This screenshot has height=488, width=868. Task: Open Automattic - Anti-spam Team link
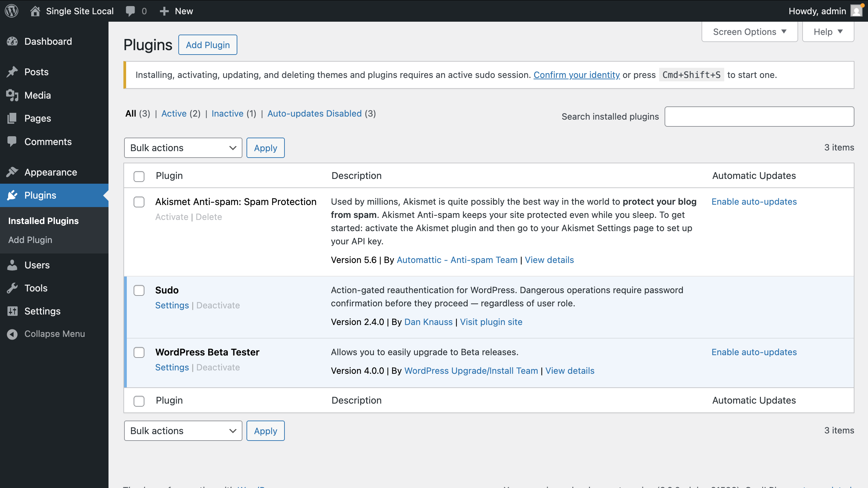[457, 260]
